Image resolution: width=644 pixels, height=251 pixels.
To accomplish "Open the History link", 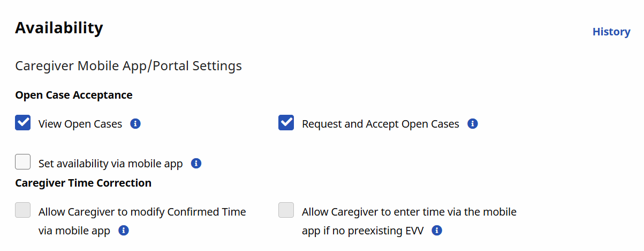I will [x=611, y=32].
